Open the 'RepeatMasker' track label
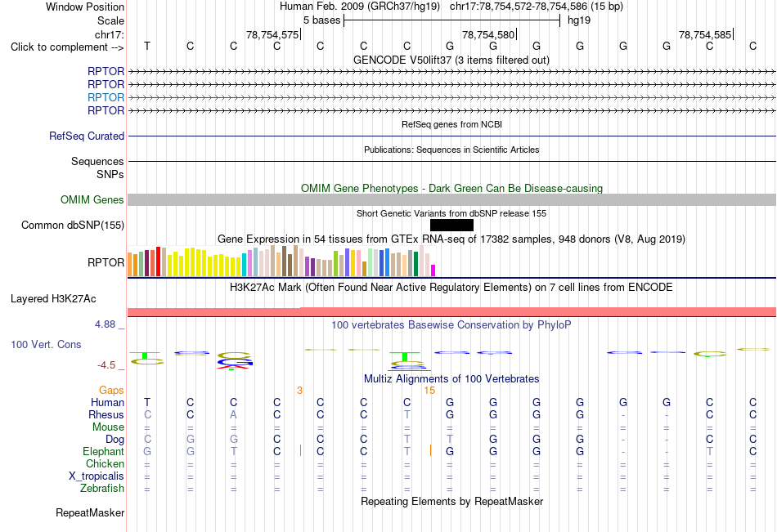 [x=90, y=513]
